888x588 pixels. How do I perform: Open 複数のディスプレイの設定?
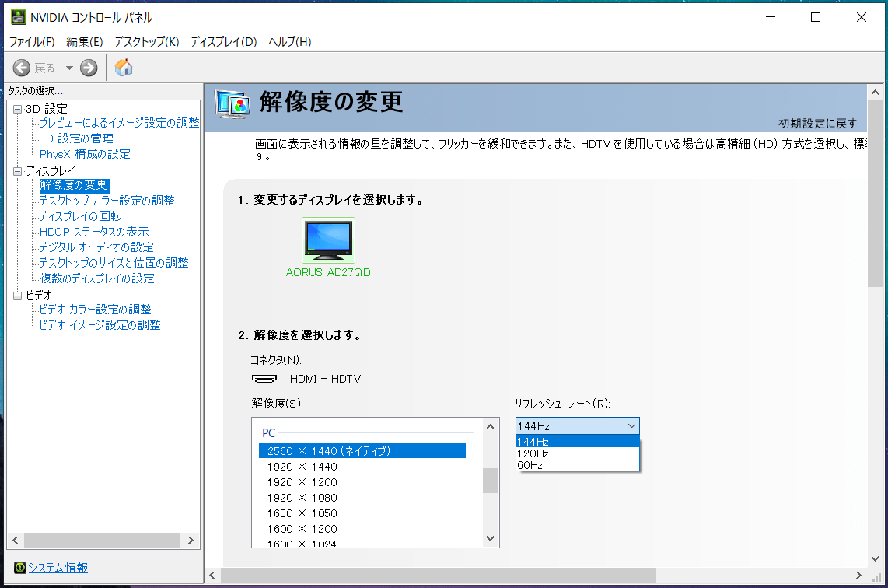click(x=96, y=278)
